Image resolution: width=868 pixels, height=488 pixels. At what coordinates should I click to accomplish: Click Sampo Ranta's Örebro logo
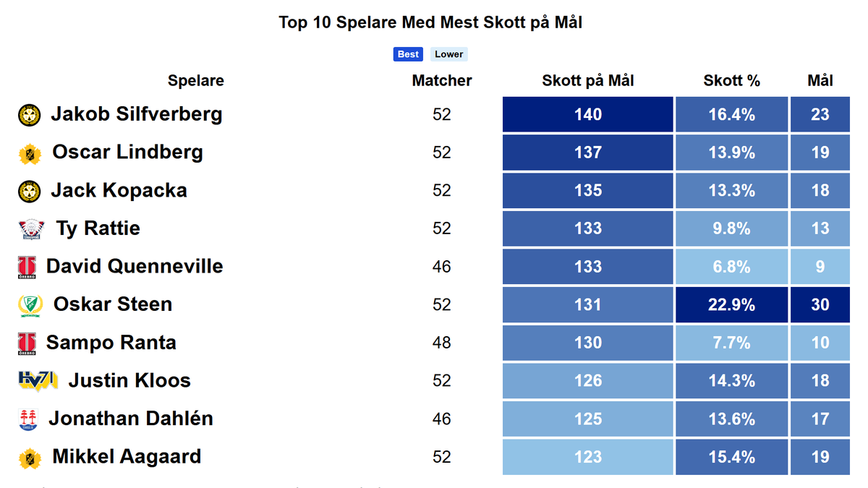(x=27, y=343)
